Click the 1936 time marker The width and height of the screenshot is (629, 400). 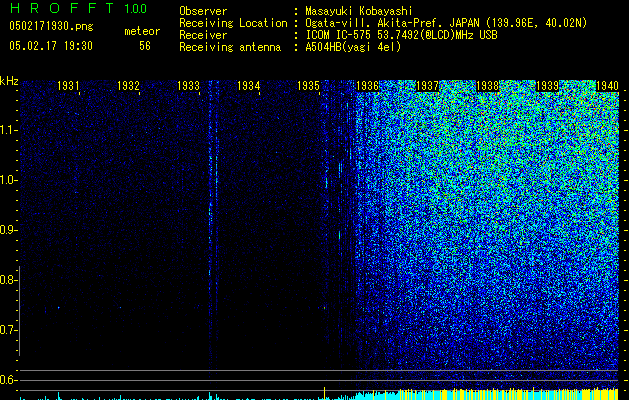coord(368,85)
